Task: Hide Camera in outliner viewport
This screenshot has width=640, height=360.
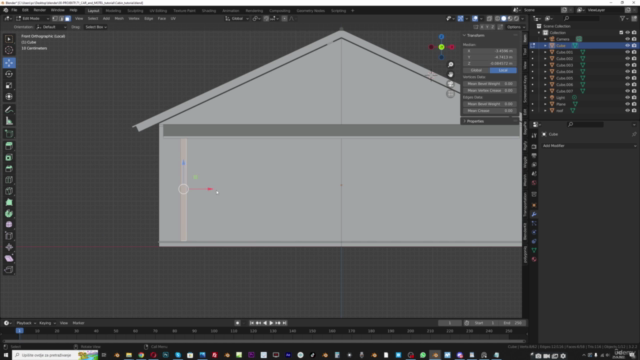Action: pyautogui.click(x=627, y=39)
